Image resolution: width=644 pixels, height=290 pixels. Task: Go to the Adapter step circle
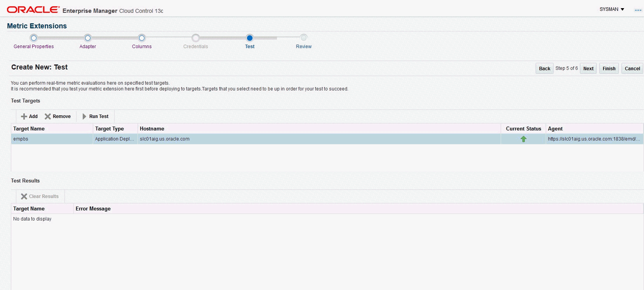tap(88, 38)
